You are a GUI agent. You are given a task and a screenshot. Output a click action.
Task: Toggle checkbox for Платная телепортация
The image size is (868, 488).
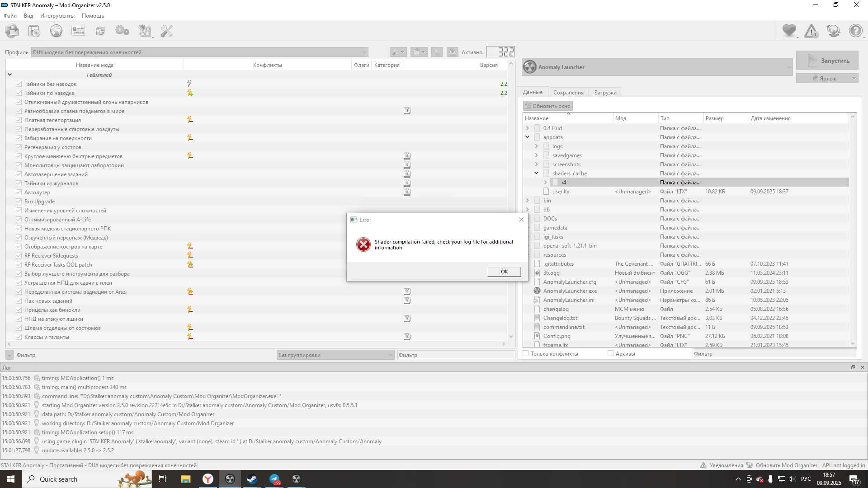tap(19, 120)
